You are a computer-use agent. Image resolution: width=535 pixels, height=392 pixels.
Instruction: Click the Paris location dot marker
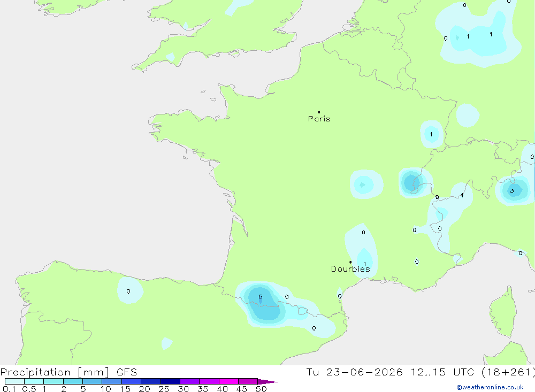(x=319, y=112)
